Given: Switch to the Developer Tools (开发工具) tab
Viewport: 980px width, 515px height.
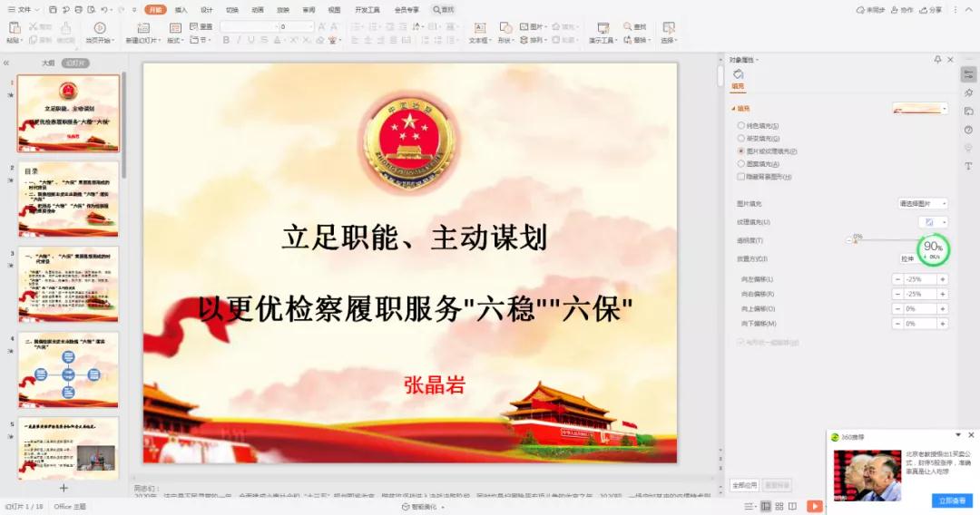Looking at the screenshot, I should click(367, 10).
